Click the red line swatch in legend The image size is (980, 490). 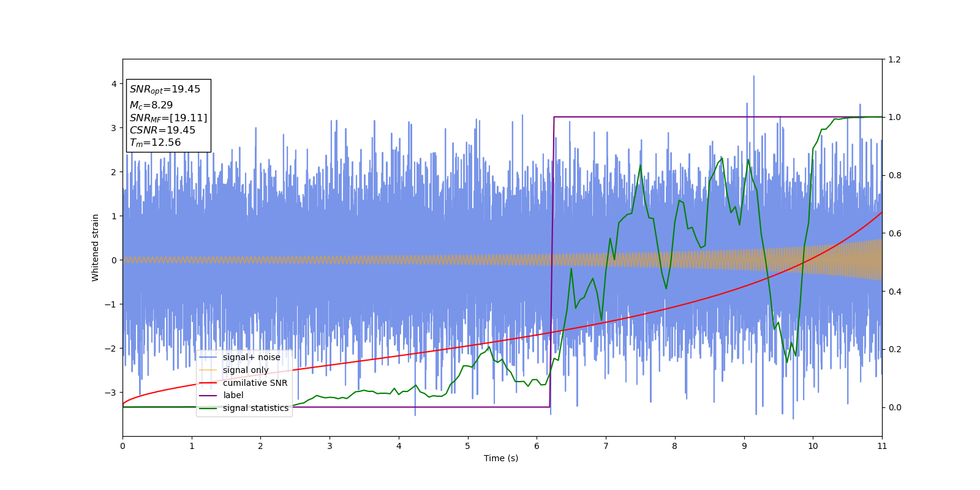[x=208, y=383]
